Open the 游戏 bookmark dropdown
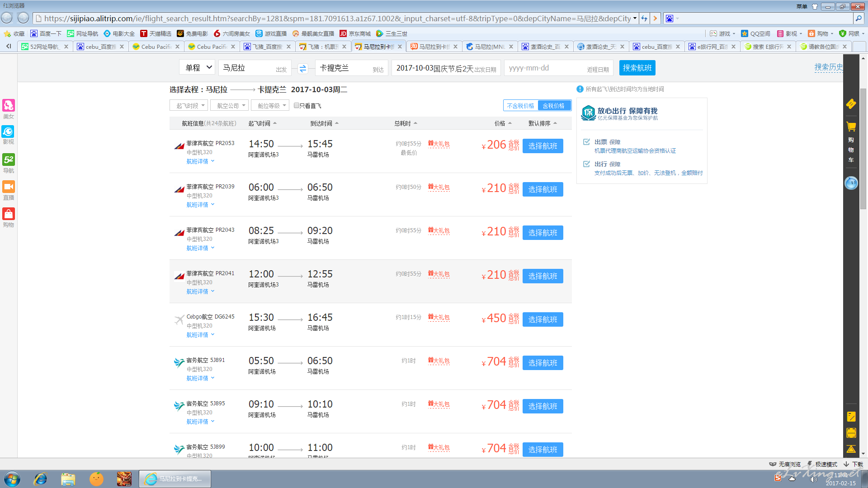This screenshot has width=868, height=488. coord(722,33)
